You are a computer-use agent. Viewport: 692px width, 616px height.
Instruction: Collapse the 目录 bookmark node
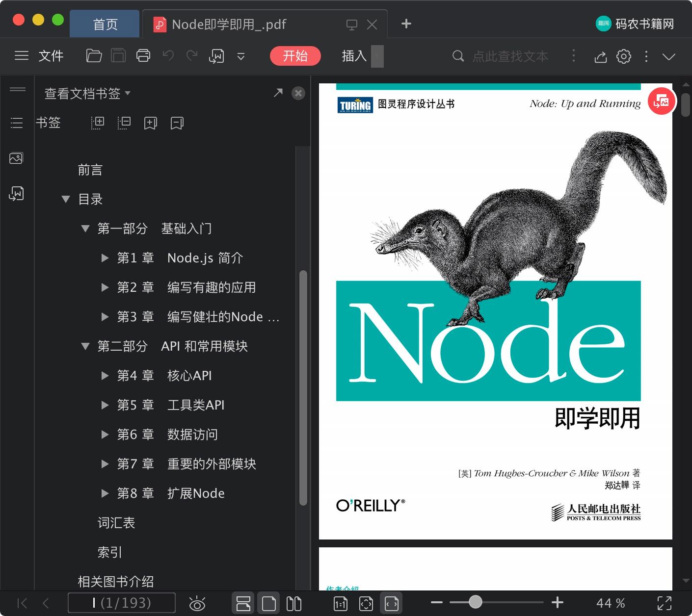click(66, 199)
